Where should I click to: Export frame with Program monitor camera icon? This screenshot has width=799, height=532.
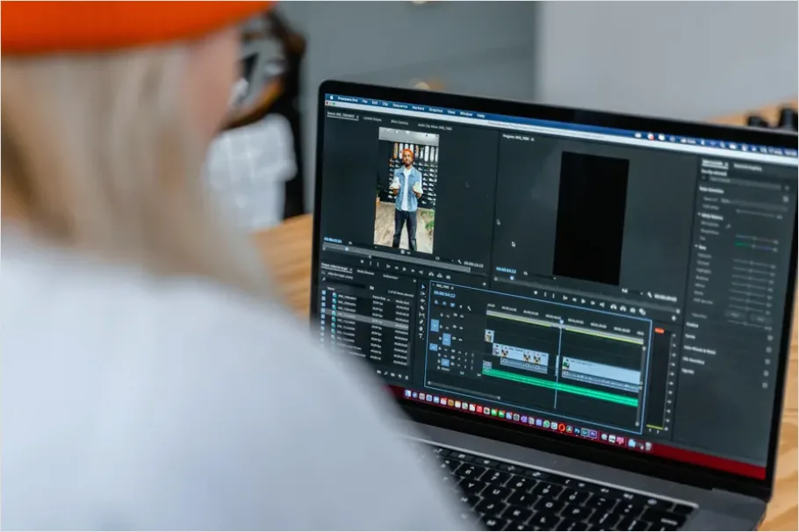(x=632, y=311)
